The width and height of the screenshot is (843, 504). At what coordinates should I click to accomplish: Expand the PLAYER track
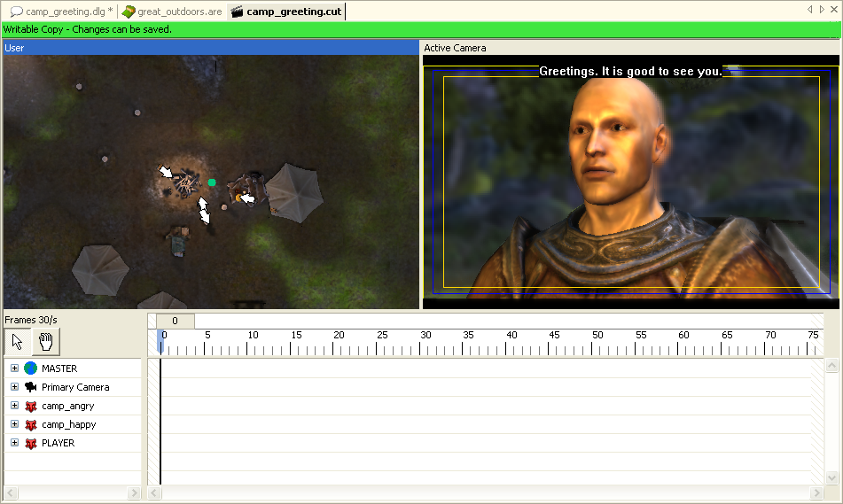coord(14,443)
